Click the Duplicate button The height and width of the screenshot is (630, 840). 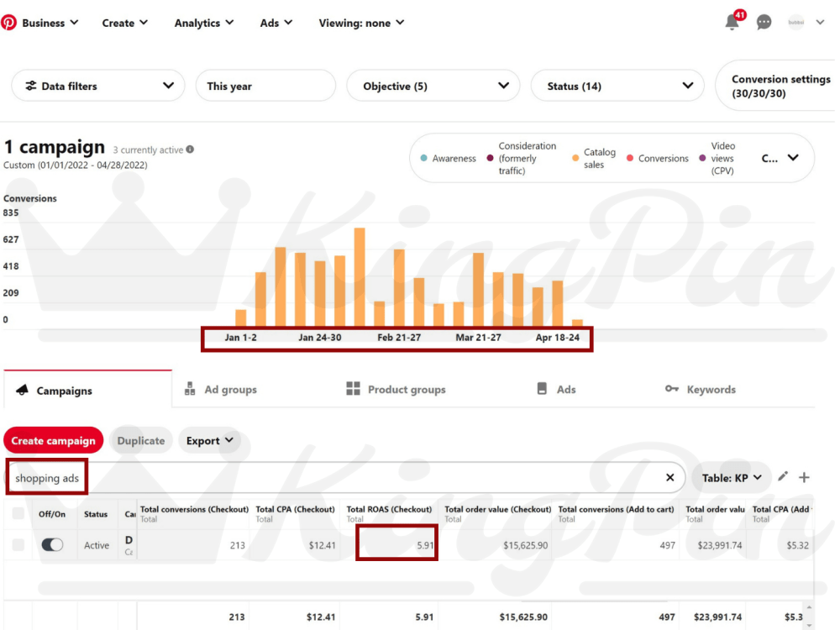[x=141, y=440]
